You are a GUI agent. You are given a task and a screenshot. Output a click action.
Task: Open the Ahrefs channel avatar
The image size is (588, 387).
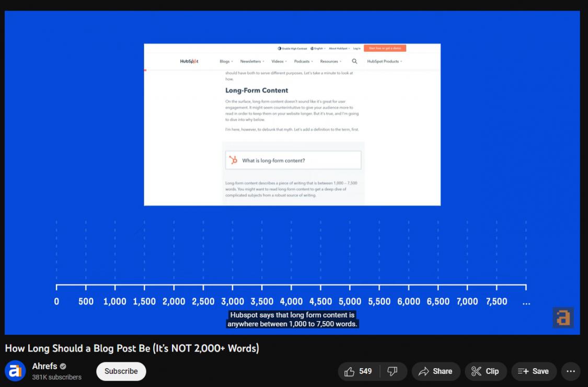15,371
